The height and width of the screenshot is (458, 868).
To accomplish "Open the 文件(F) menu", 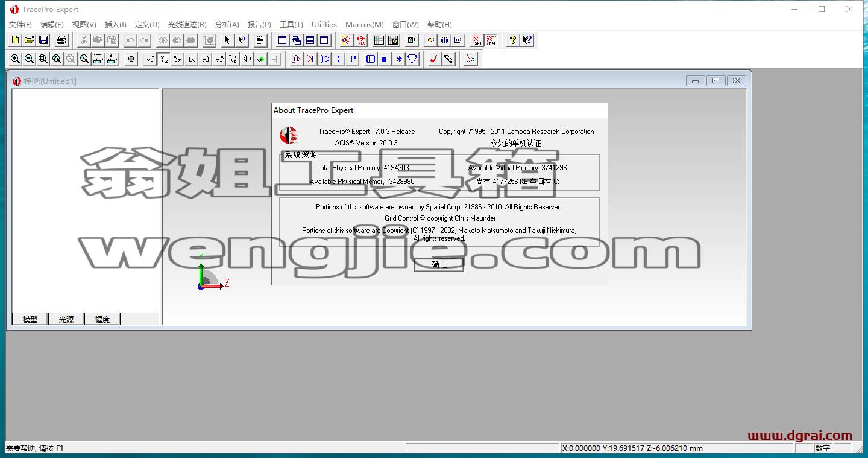I will 20,25.
